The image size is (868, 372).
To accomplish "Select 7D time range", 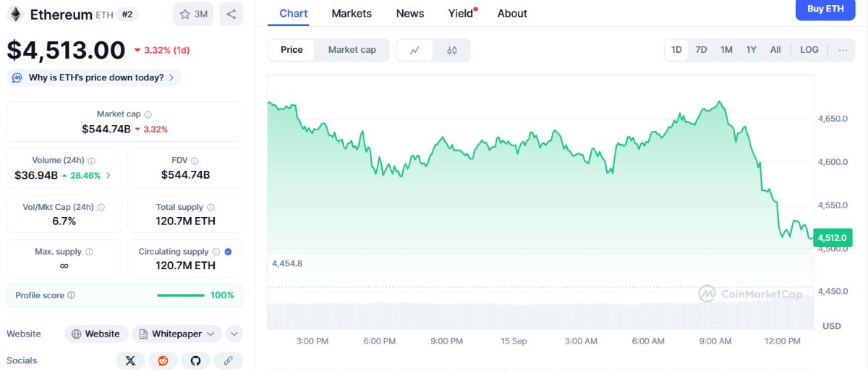I will (x=701, y=50).
